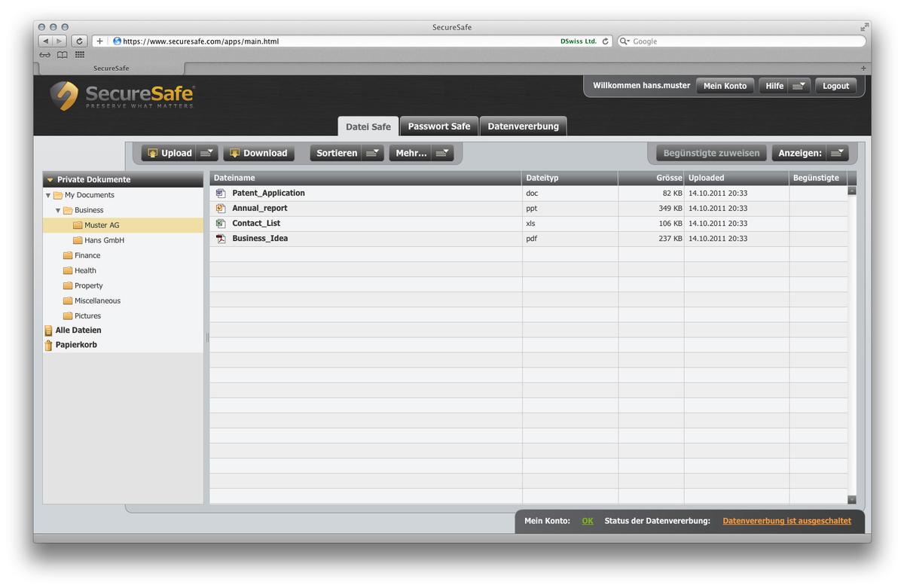Open the reading list glasses icon
This screenshot has height=588, width=904.
[45, 54]
